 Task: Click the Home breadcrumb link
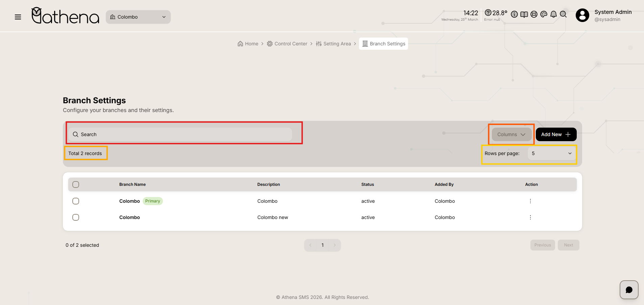(248, 44)
